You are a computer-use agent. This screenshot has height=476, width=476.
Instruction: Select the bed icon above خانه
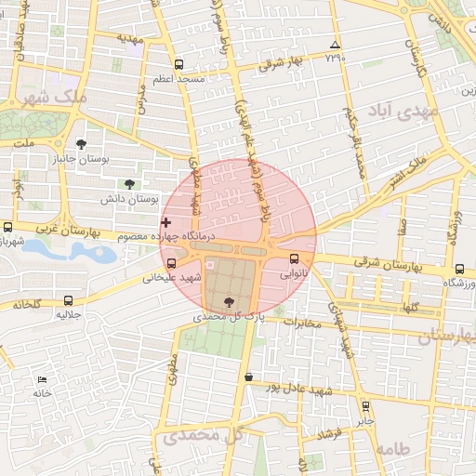tap(42, 379)
